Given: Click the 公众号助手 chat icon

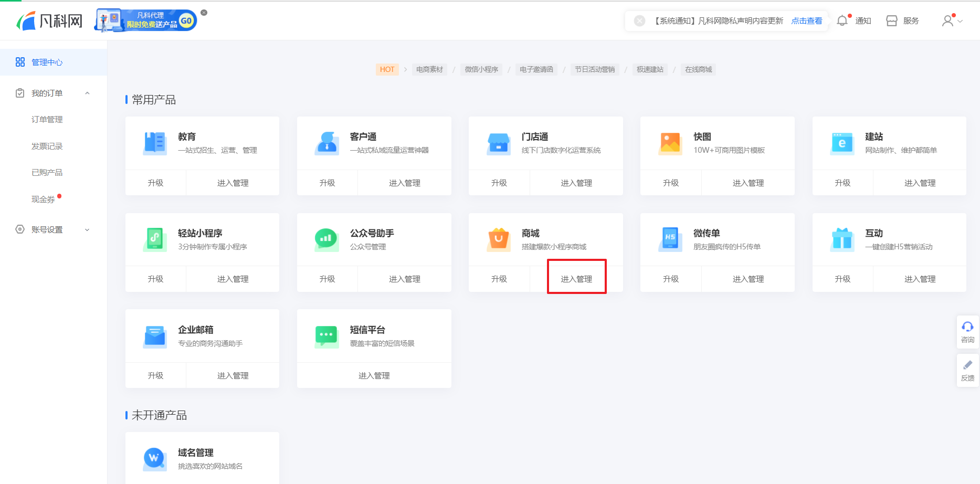Looking at the screenshot, I should [327, 239].
